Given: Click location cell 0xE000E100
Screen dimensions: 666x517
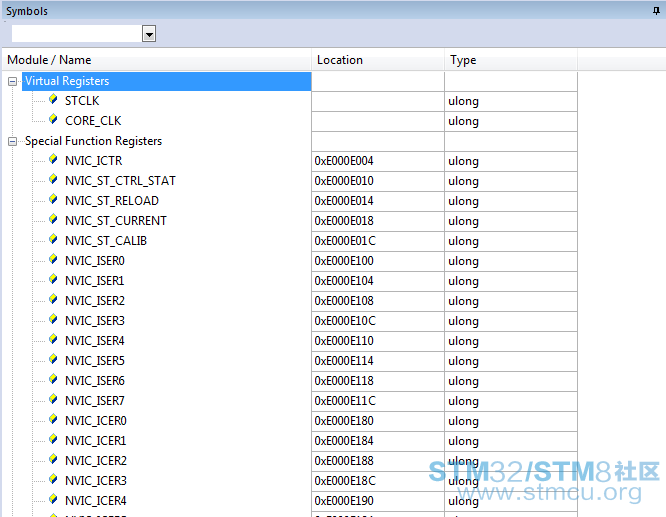Looking at the screenshot, I should [378, 261].
